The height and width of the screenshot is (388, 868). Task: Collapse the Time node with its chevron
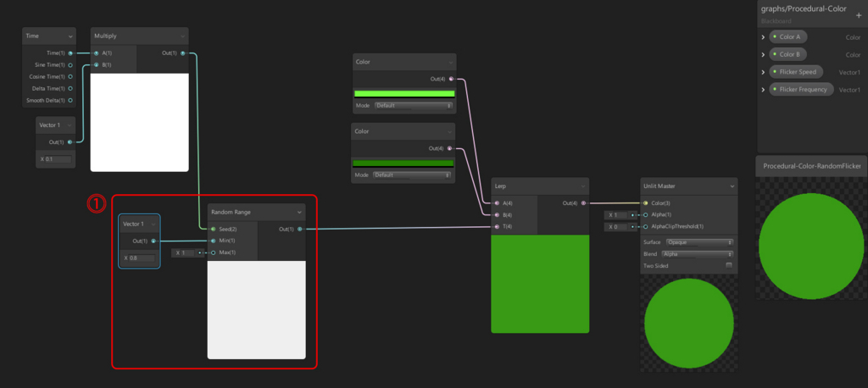tap(70, 36)
